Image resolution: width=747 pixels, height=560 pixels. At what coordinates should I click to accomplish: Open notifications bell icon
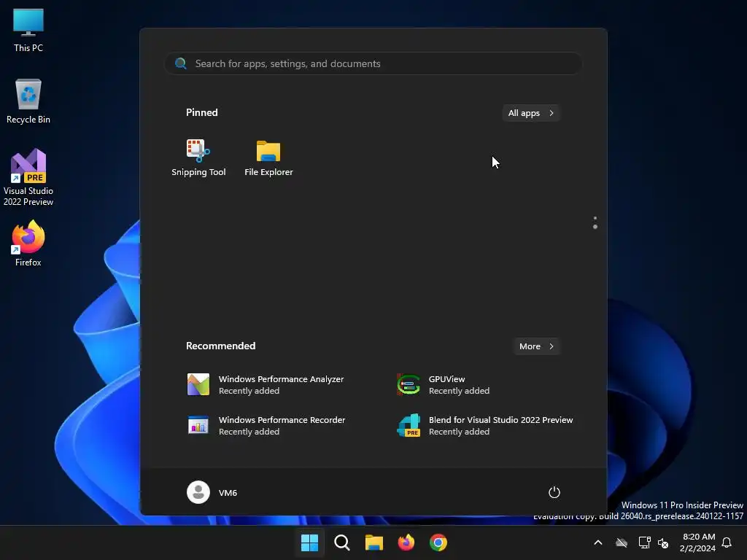tap(727, 542)
